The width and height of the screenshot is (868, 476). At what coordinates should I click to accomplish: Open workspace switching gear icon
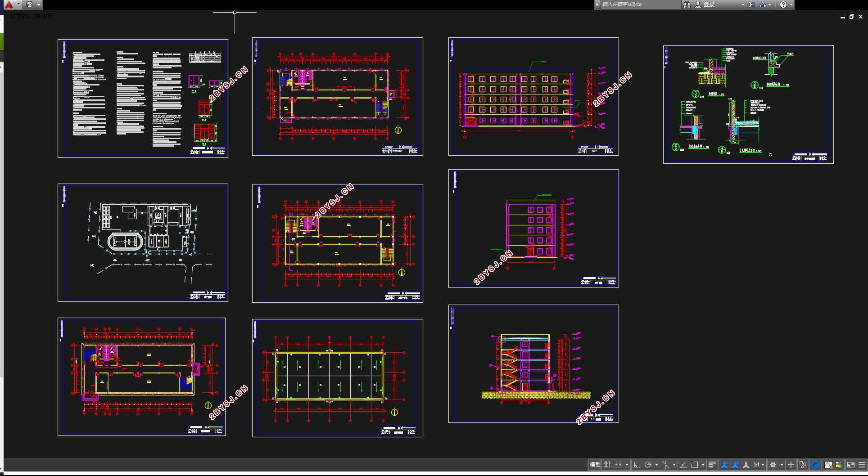coord(773,465)
